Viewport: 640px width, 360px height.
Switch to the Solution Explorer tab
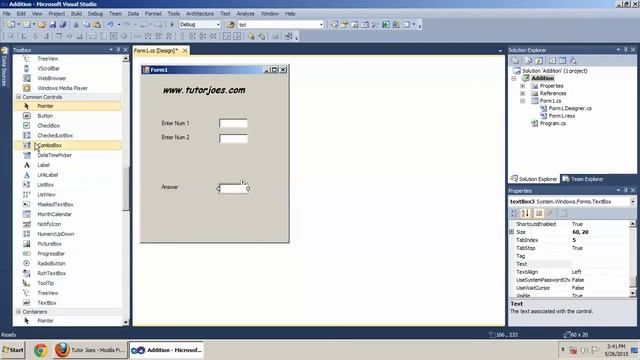pyautogui.click(x=534, y=179)
